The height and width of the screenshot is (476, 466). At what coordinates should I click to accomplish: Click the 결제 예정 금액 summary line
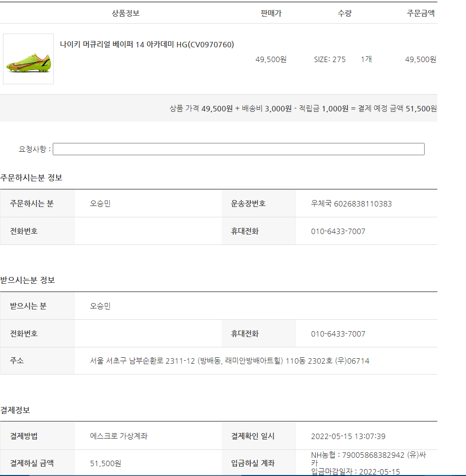(x=303, y=108)
